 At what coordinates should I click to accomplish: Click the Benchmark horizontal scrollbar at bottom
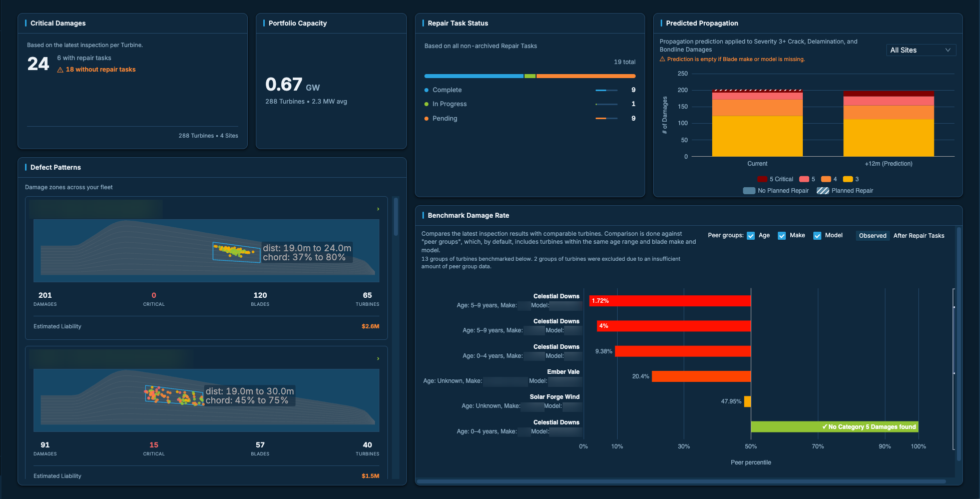681,481
